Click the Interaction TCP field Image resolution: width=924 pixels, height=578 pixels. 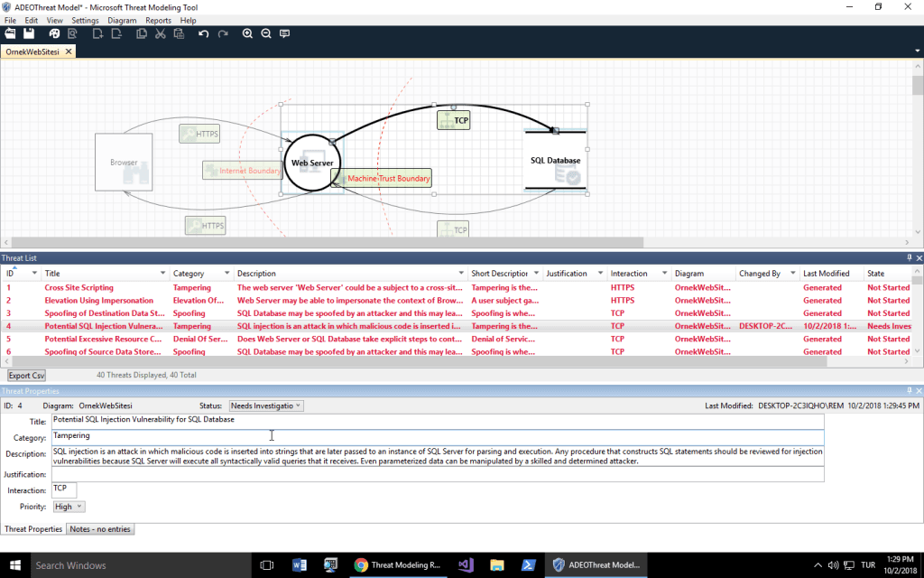(64, 490)
